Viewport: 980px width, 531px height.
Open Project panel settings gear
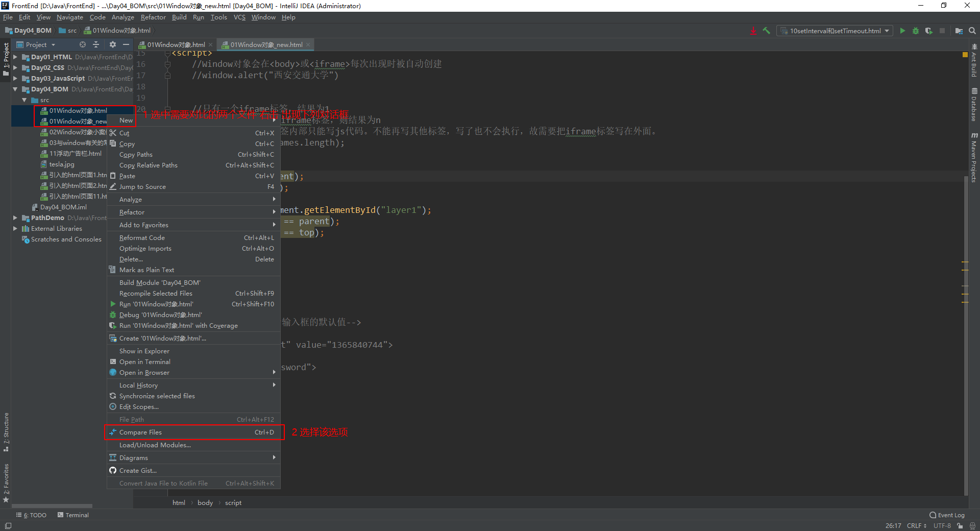coord(113,44)
